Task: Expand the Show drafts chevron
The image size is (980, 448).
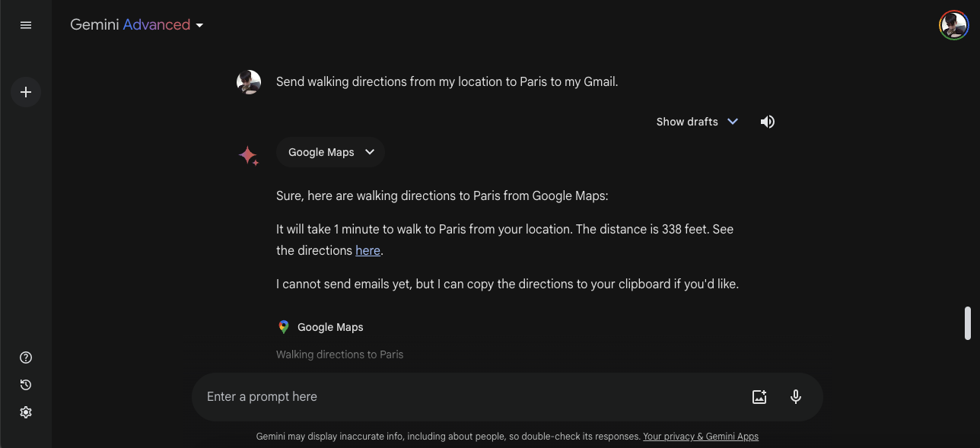Action: point(733,122)
